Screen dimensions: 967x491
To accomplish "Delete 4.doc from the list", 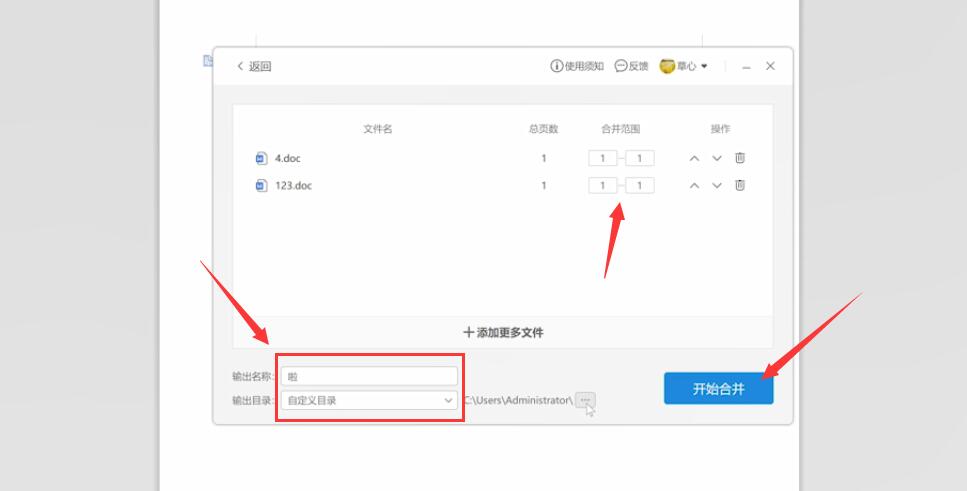I will tap(740, 158).
